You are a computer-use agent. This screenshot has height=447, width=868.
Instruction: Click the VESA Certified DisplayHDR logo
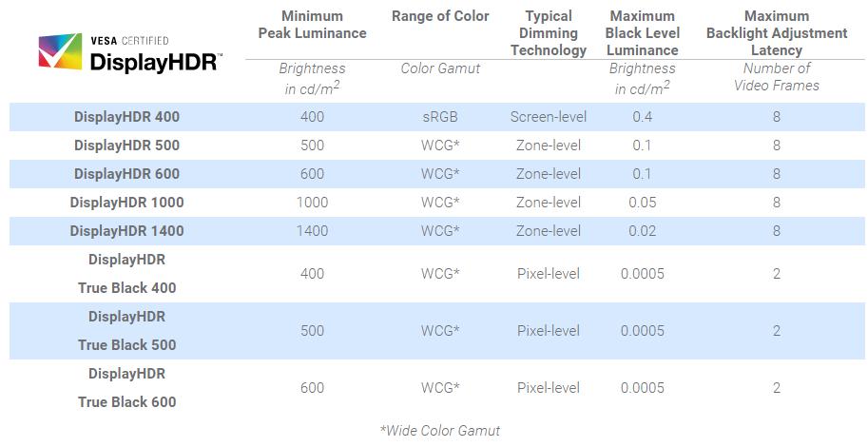click(x=128, y=52)
